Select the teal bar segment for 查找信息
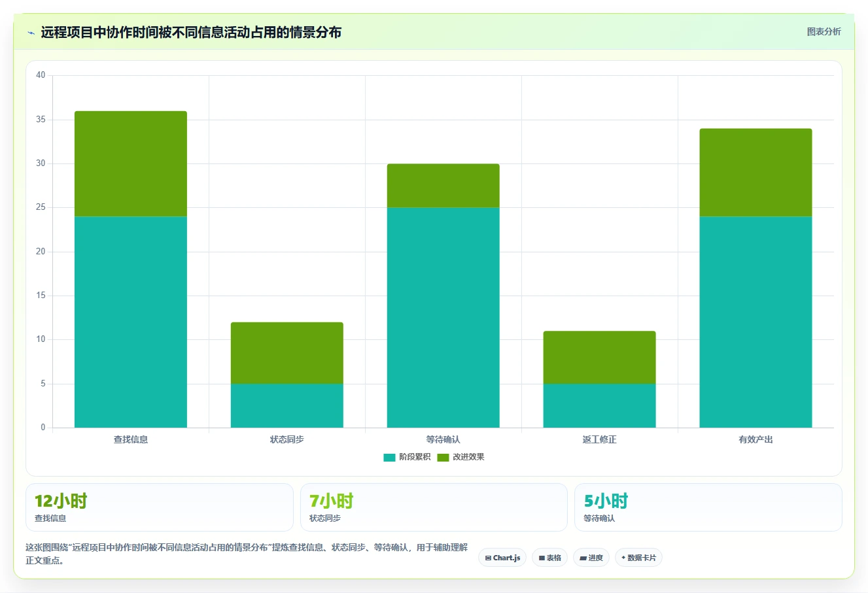868x593 pixels. (131, 322)
